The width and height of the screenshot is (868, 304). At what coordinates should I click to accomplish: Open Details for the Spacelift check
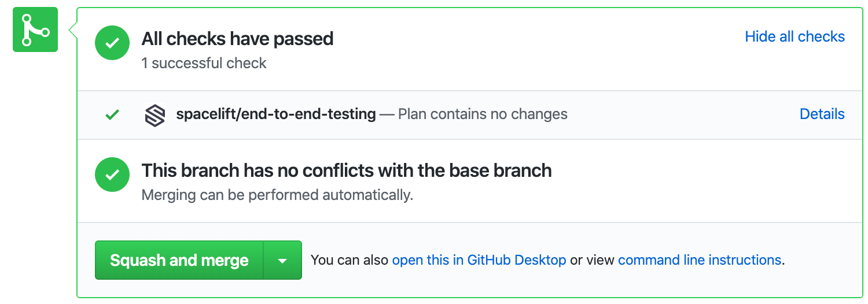[x=822, y=114]
